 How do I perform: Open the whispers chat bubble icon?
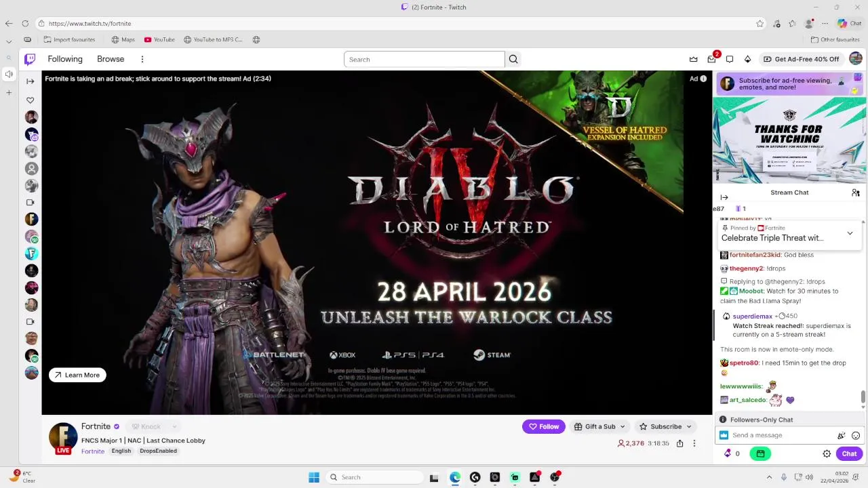(729, 59)
